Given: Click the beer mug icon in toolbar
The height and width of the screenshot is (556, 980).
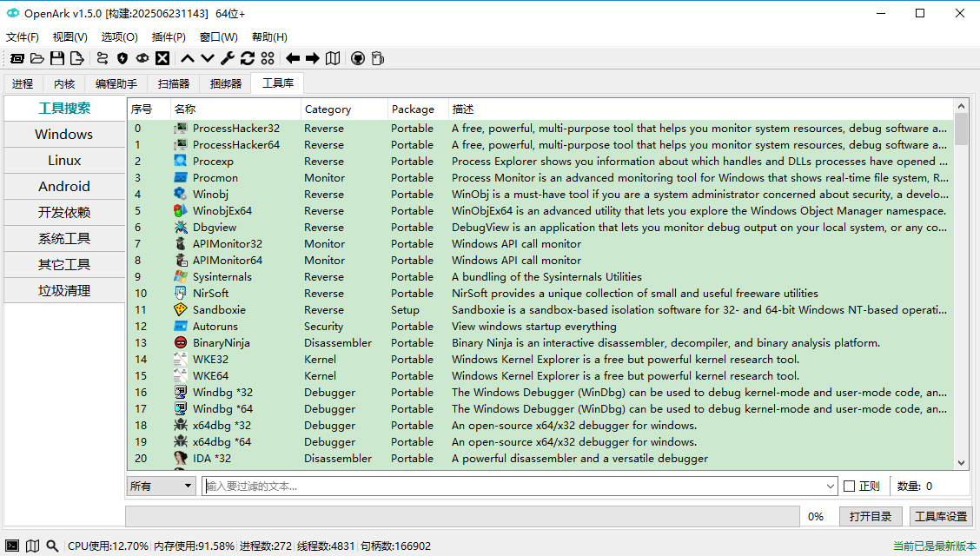Looking at the screenshot, I should [377, 58].
